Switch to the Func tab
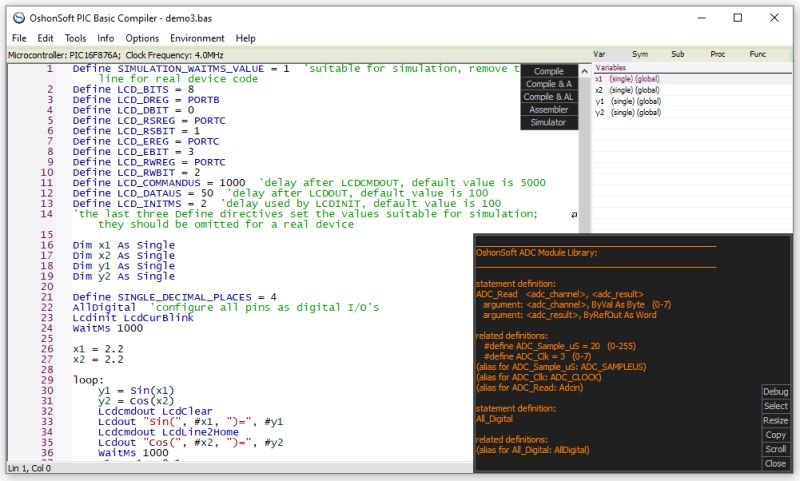The width and height of the screenshot is (800, 481). [x=758, y=54]
